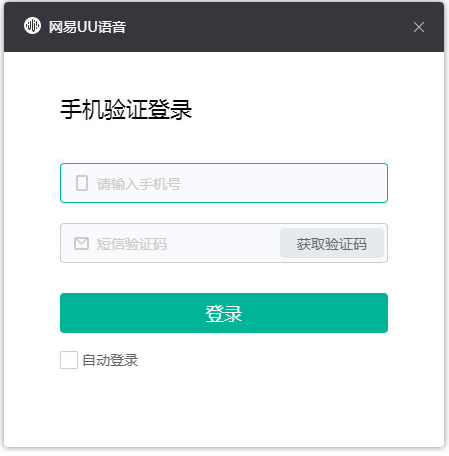Click the green 登录 button

tap(224, 313)
